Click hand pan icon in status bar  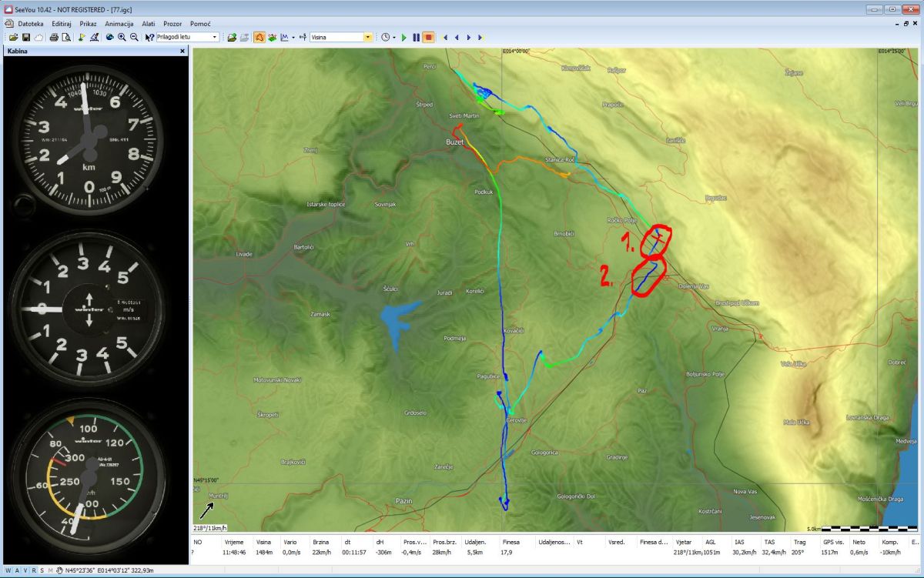pyautogui.click(x=59, y=570)
